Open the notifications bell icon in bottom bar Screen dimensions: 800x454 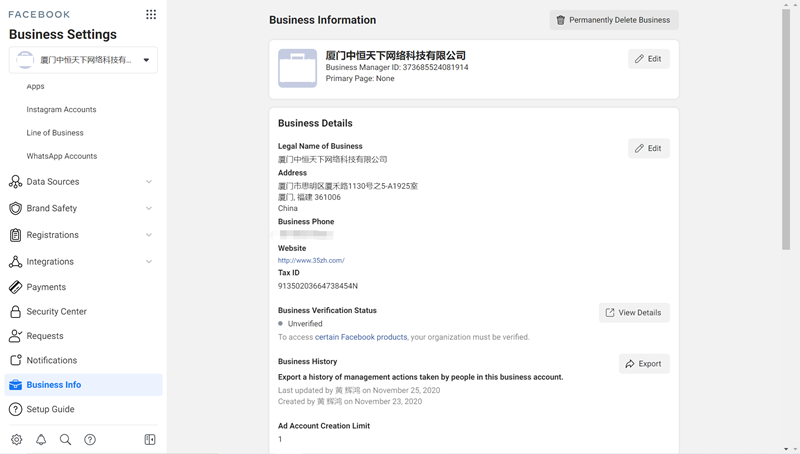[x=41, y=440]
